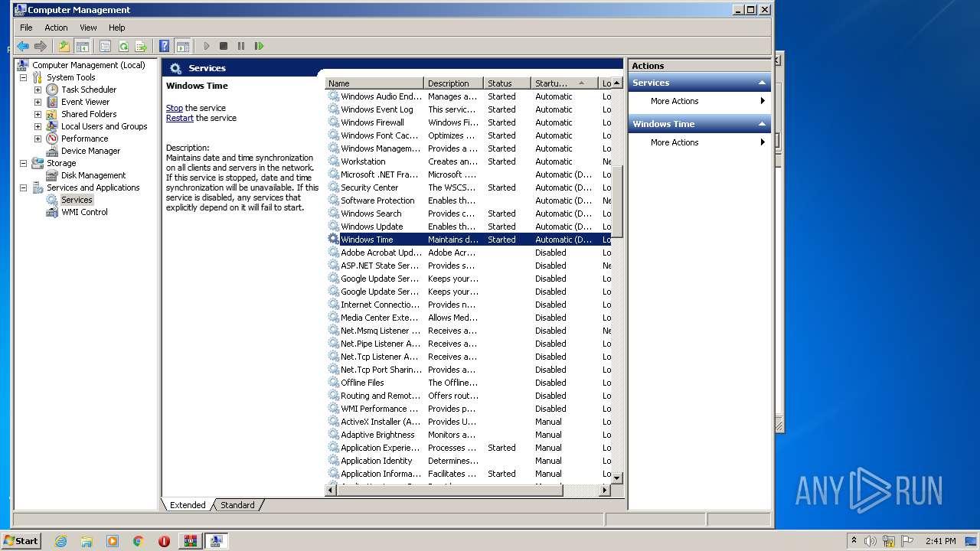Select the Windows Search service row
The width and height of the screenshot is (980, 551).
[x=469, y=214]
